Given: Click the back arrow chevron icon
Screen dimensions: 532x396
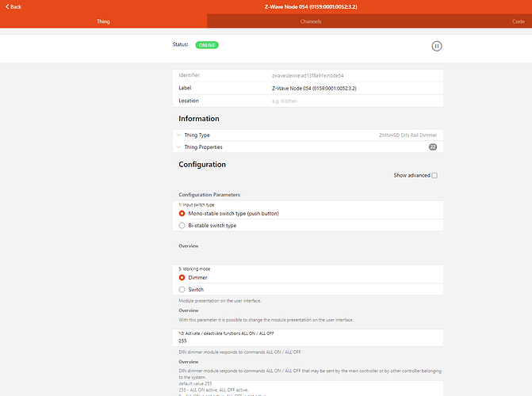Looking at the screenshot, I should [x=7, y=7].
